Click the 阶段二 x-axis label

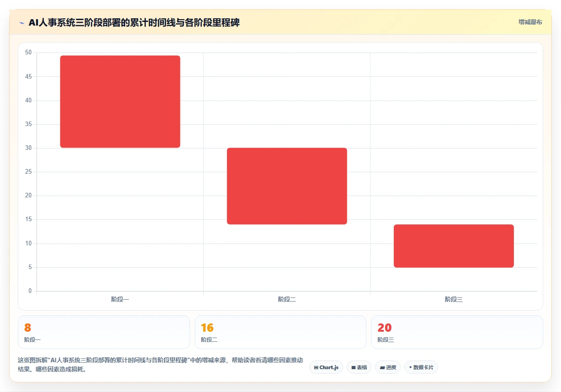tap(287, 300)
